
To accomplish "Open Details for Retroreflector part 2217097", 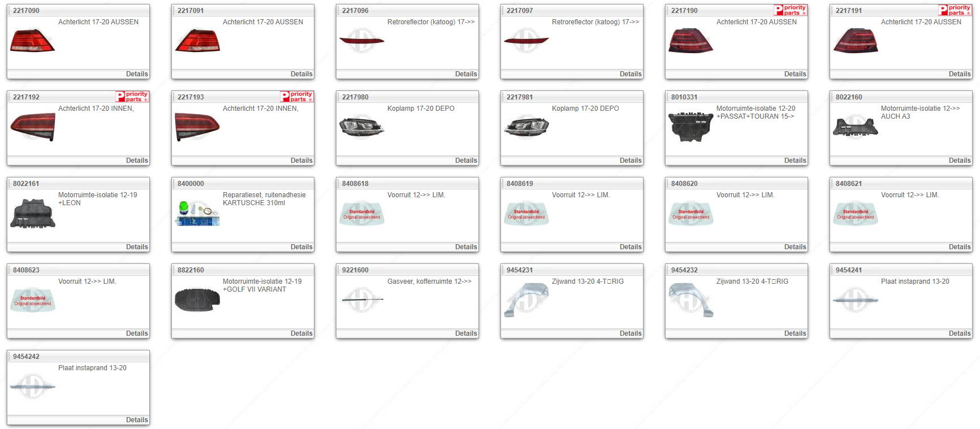I will point(631,74).
